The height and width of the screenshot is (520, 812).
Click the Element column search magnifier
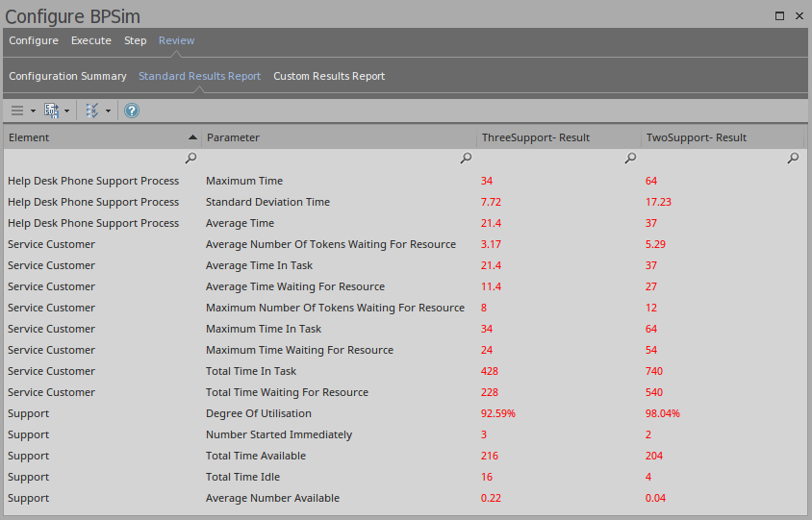[x=190, y=159]
